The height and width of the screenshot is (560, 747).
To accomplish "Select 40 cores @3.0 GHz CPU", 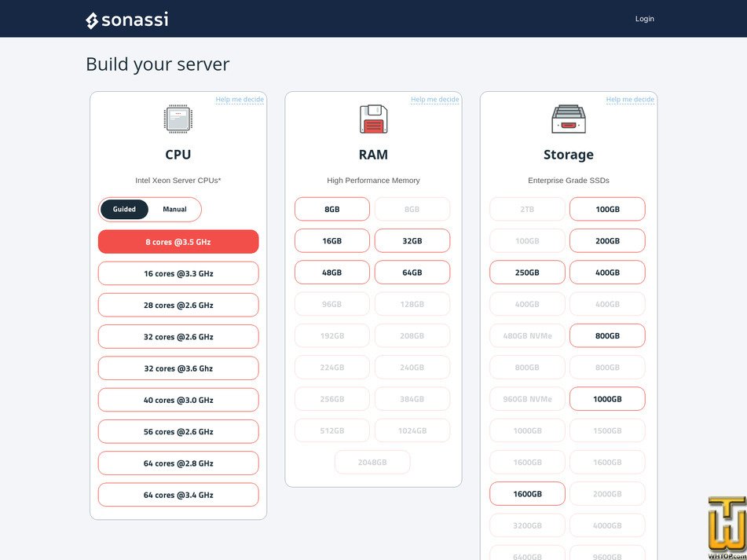I will (x=178, y=400).
